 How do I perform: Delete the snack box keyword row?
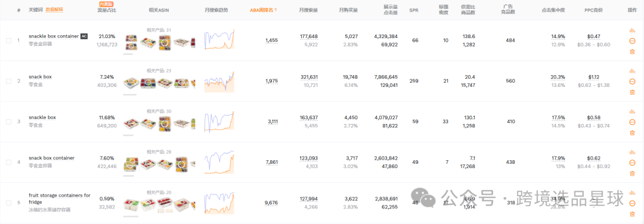click(632, 92)
